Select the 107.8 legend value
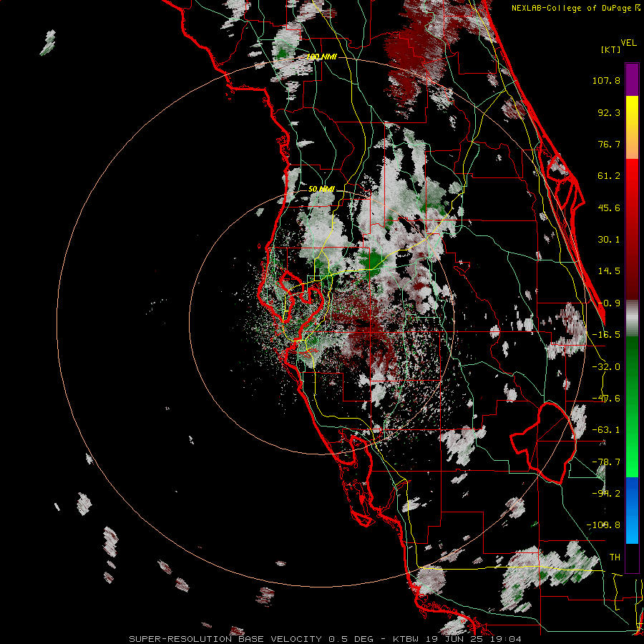644x644 pixels. tap(606, 80)
